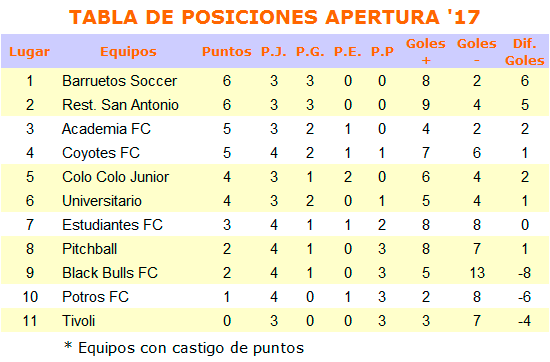This screenshot has height=362, width=550.
Task: Click on the Universitario team name
Action: point(102,201)
